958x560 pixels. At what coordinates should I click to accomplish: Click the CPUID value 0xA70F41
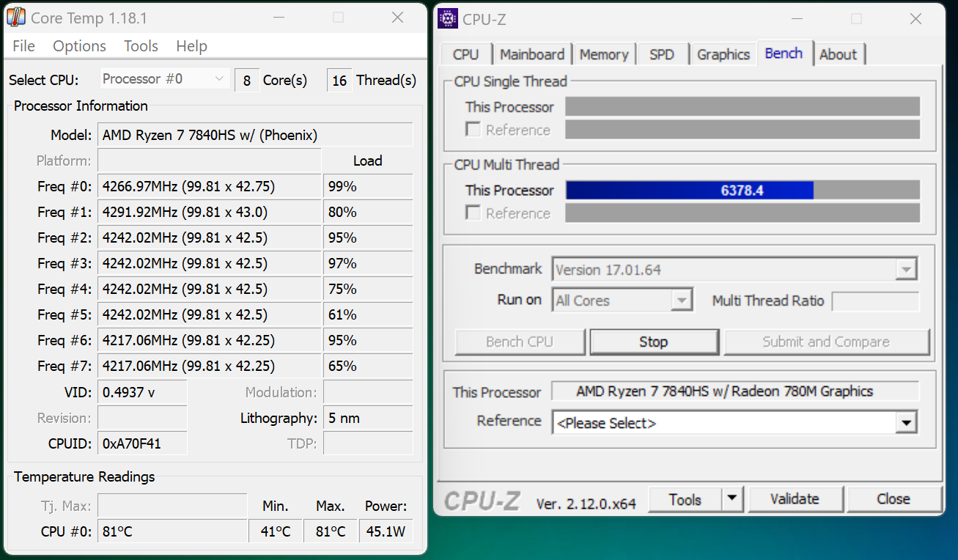tap(142, 444)
